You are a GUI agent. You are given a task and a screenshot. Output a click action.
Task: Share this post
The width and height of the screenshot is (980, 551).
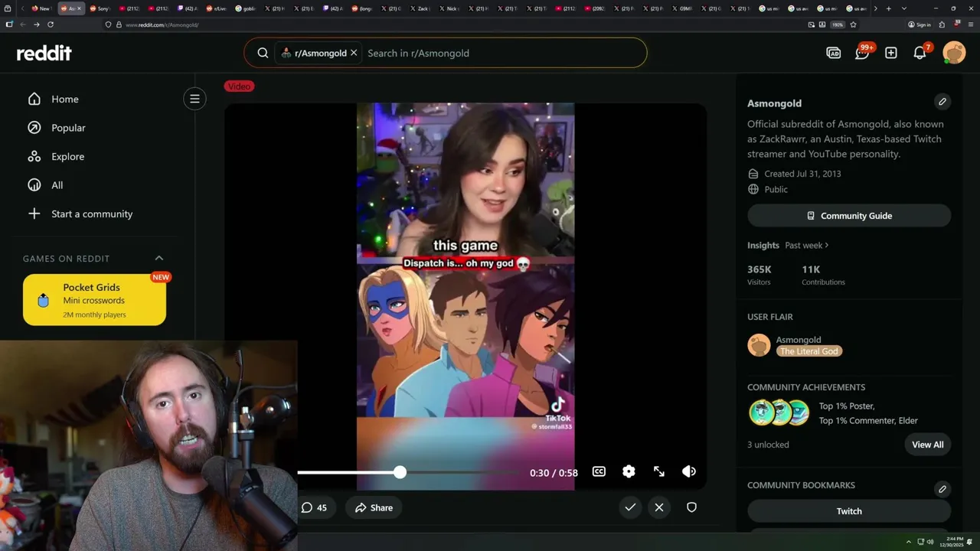[374, 507]
